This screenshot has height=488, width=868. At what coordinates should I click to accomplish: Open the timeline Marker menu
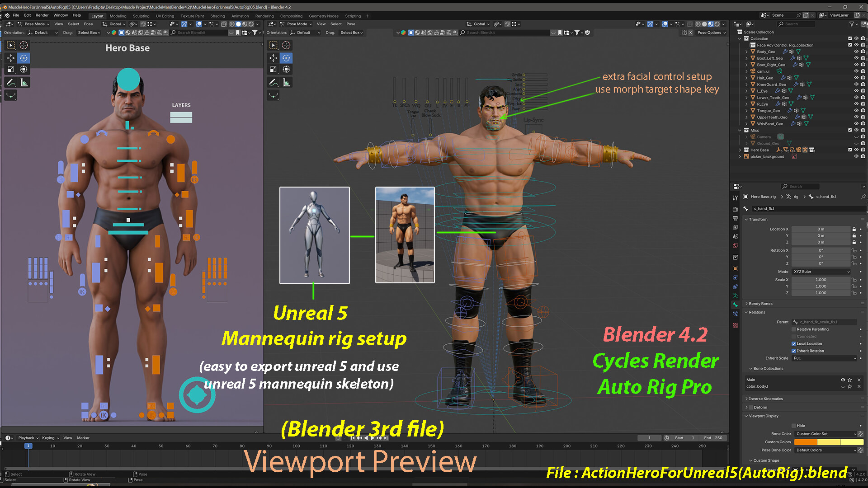pos(83,438)
